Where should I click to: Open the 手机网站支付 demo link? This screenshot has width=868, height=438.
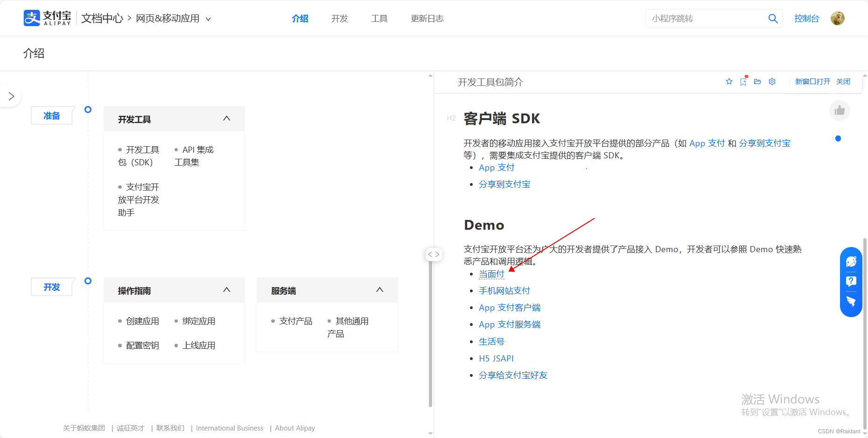(504, 291)
